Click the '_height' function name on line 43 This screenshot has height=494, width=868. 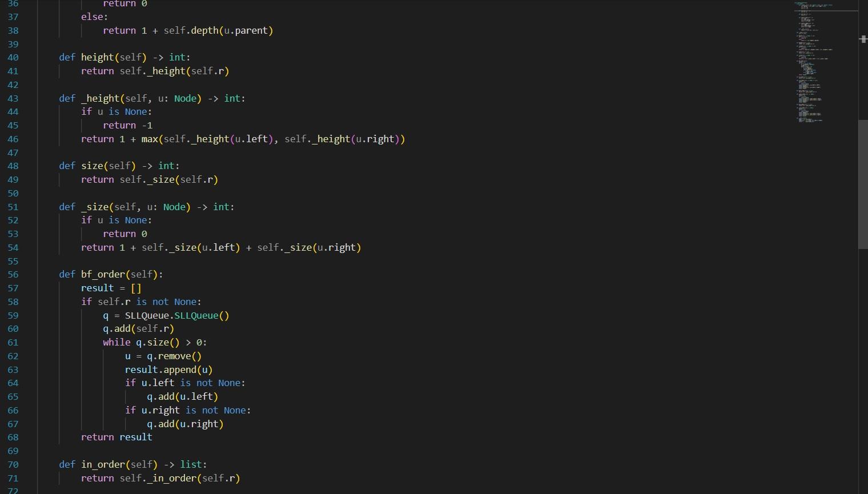pos(101,98)
